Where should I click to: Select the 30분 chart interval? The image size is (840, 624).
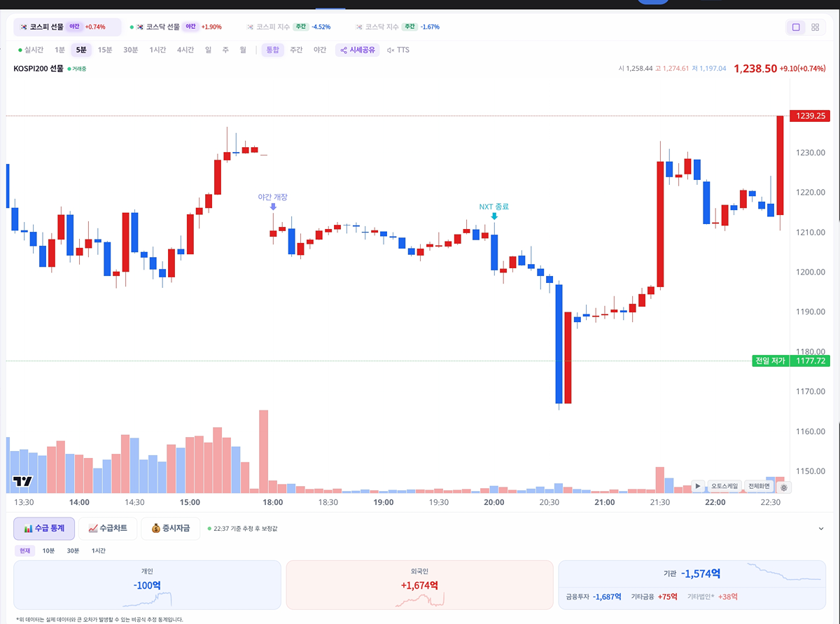pyautogui.click(x=130, y=50)
